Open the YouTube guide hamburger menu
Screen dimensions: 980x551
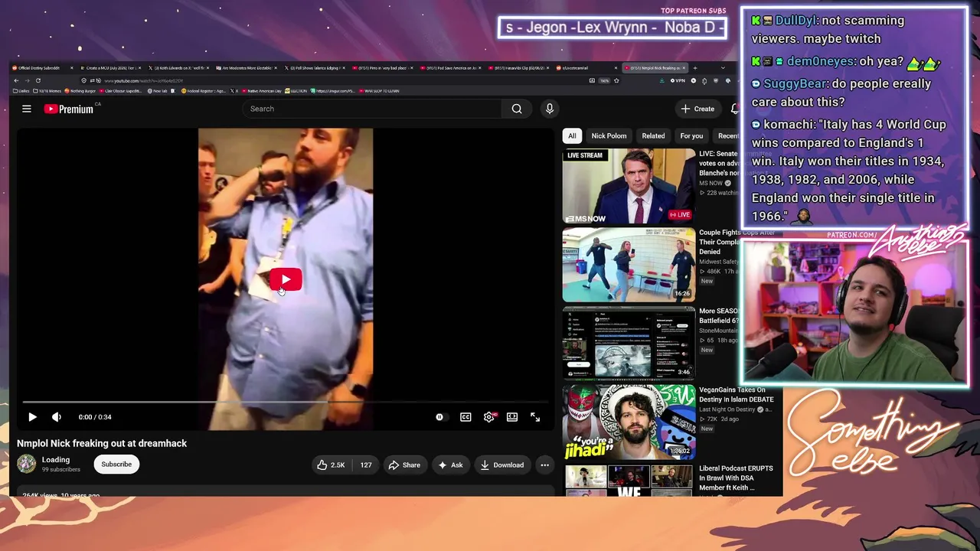click(x=27, y=109)
